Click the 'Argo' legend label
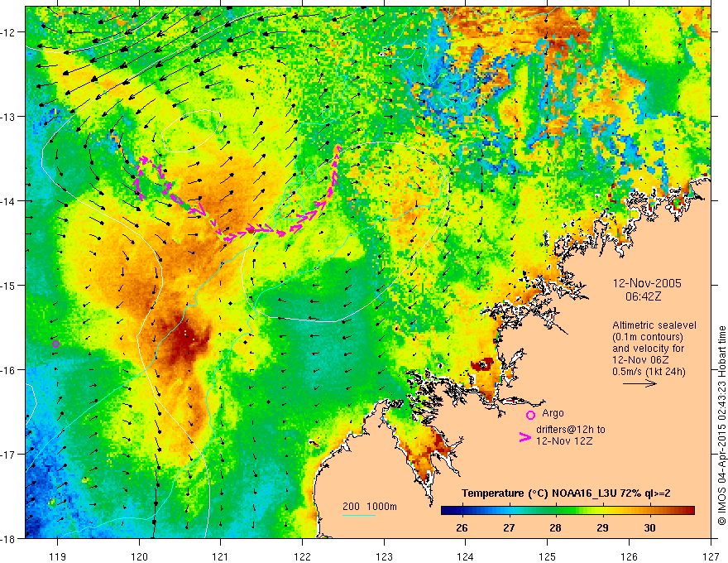This screenshot has width=728, height=563. [x=553, y=413]
